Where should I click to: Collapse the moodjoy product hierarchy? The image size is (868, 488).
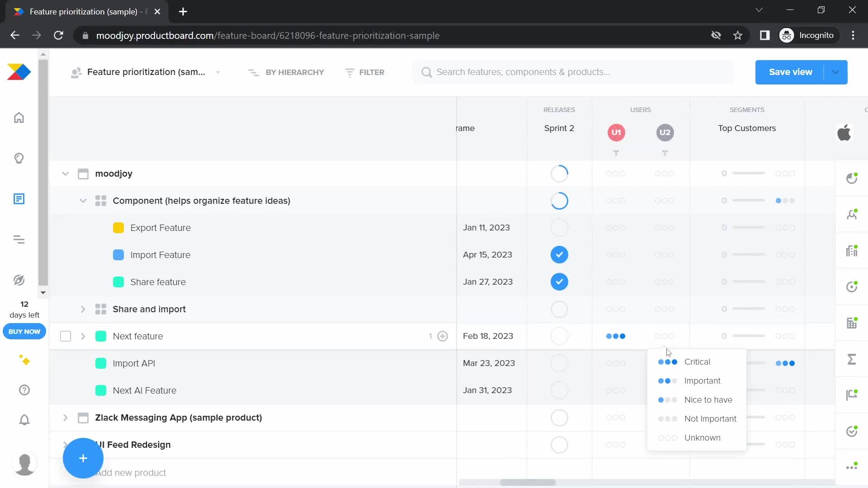click(66, 174)
